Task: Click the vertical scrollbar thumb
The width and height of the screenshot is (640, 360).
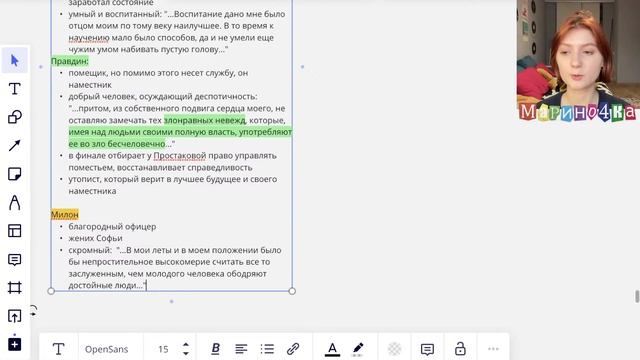Action: pos(637,297)
